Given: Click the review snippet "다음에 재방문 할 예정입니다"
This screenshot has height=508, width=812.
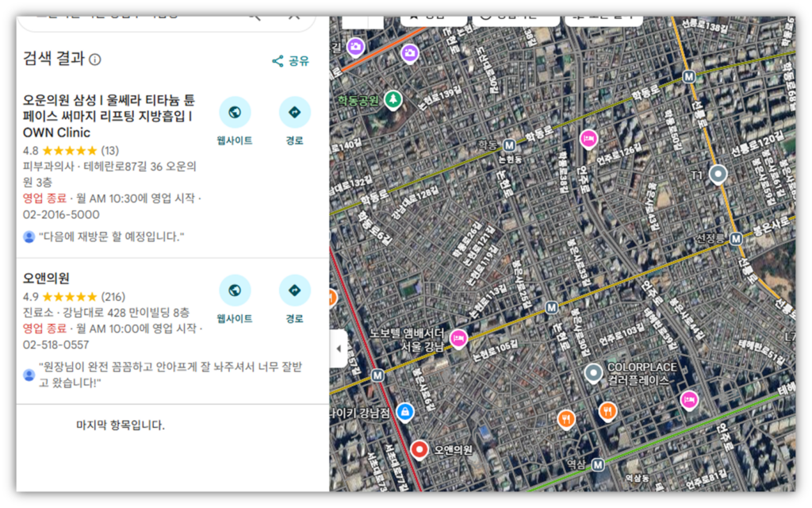Looking at the screenshot, I should 111,237.
